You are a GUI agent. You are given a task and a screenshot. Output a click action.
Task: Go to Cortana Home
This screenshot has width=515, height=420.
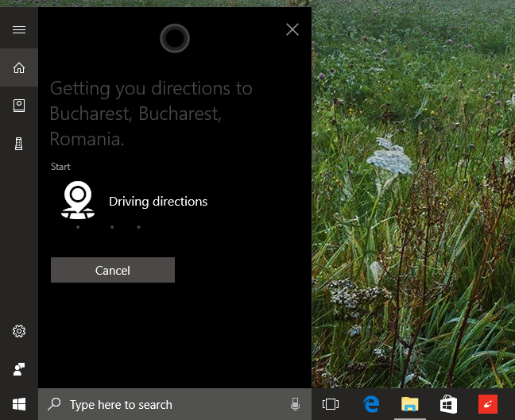tap(19, 67)
